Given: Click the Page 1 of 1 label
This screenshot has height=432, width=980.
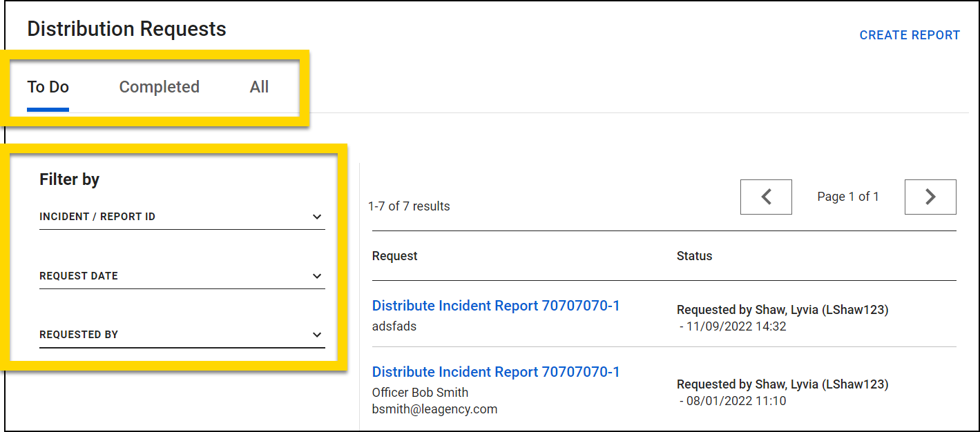Looking at the screenshot, I should (x=847, y=196).
